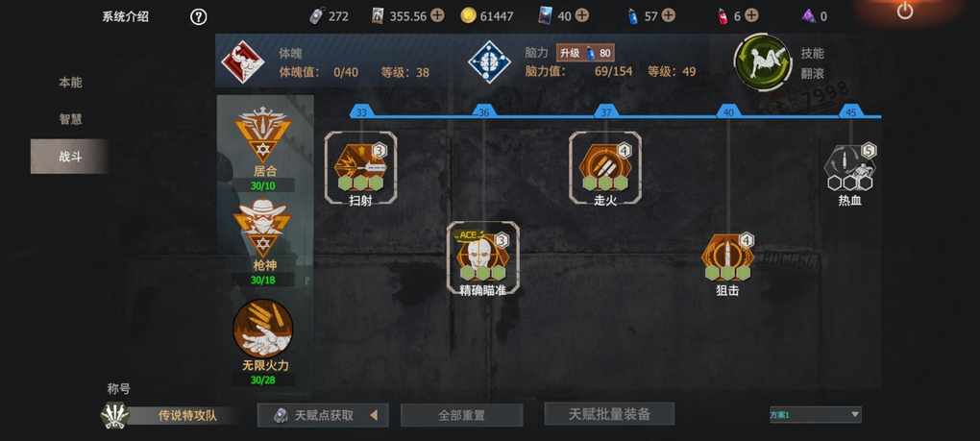Open the 无限火力 skill icon
This screenshot has height=441, width=980.
point(263,328)
